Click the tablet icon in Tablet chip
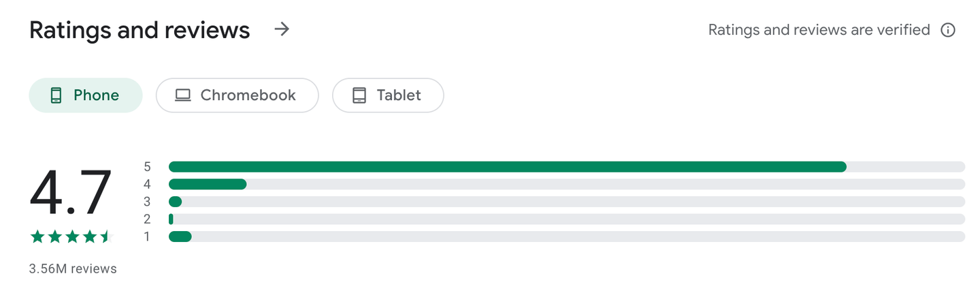Viewport: 980px width, 291px height. tap(359, 95)
